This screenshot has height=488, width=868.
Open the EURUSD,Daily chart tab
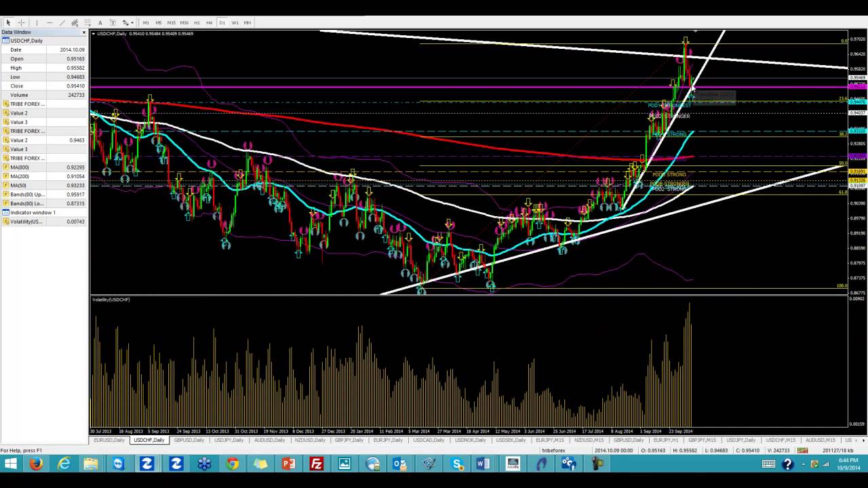[109, 440]
